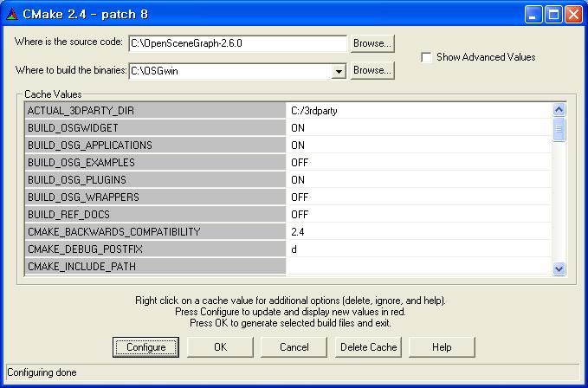Toggle the BUILD_OSG_EXAMPLES OFF value
Image resolution: width=588 pixels, height=388 pixels.
point(419,162)
